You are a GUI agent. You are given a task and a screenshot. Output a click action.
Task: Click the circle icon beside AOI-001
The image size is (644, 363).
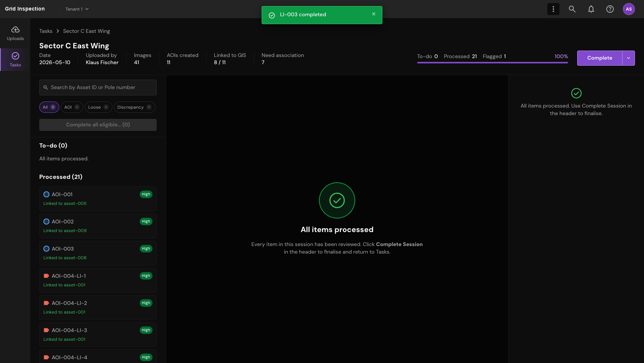point(46,194)
